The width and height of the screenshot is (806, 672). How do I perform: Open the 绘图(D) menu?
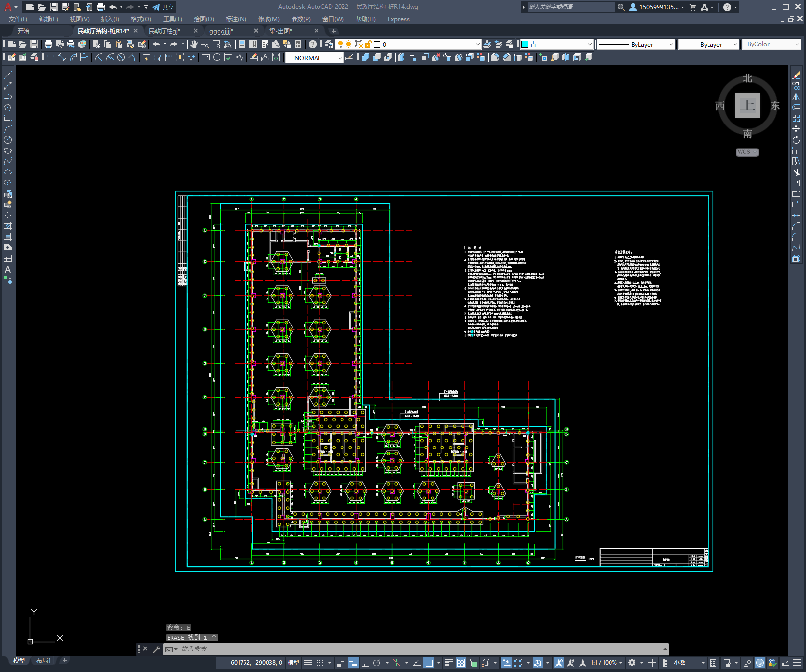click(204, 19)
